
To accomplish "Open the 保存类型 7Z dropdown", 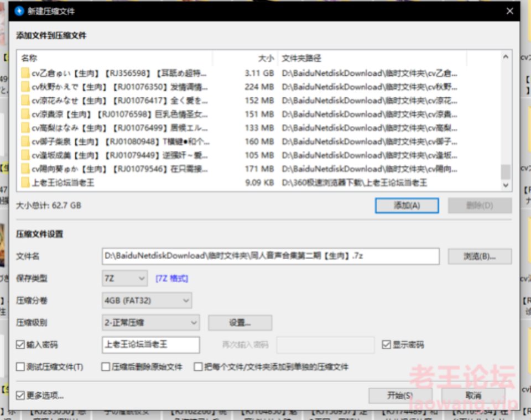I will (x=124, y=279).
